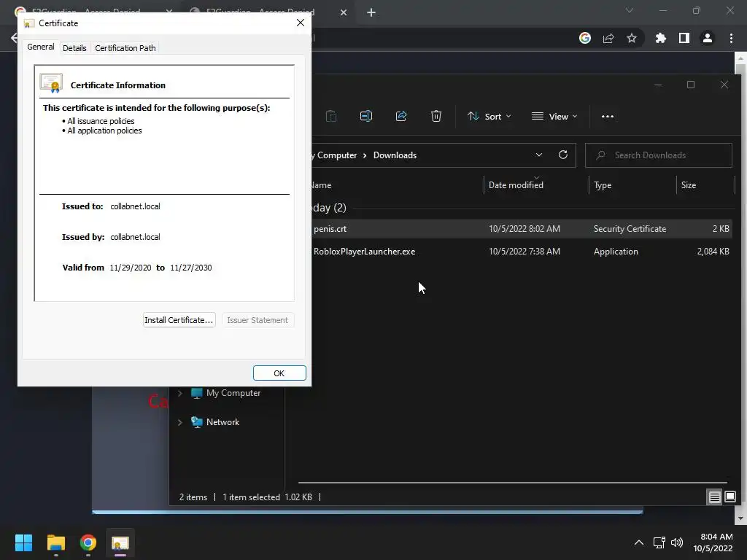Image resolution: width=747 pixels, height=560 pixels.
Task: Click date 10/5/2022 8:02 AM cell
Action: coord(525,228)
